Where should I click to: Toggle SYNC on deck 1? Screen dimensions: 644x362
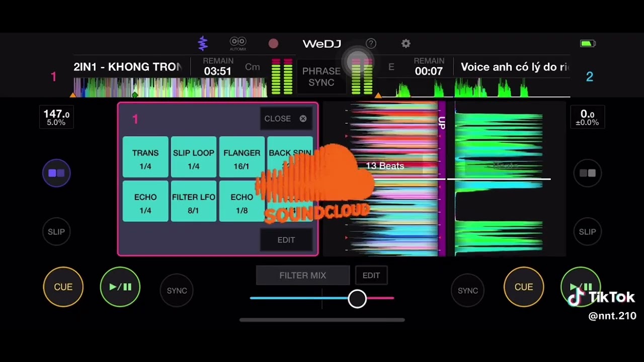(177, 291)
